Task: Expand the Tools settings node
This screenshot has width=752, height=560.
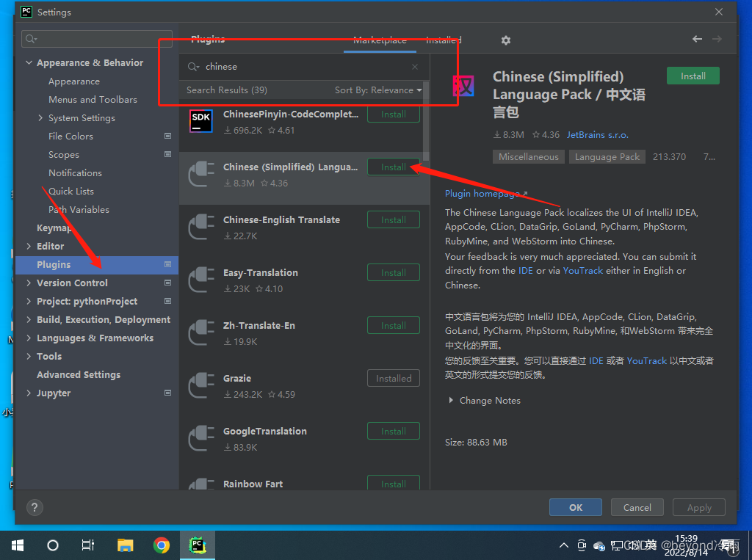Action: [29, 356]
